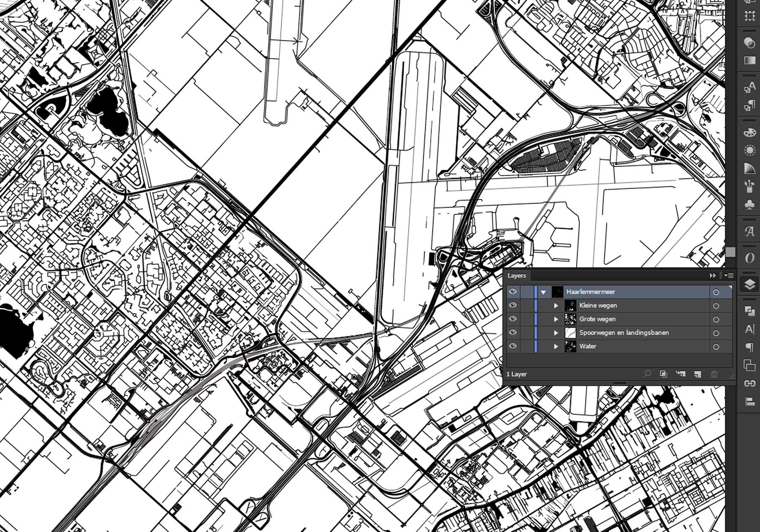Click target circle for Haarlemmermeer layer

tap(716, 292)
